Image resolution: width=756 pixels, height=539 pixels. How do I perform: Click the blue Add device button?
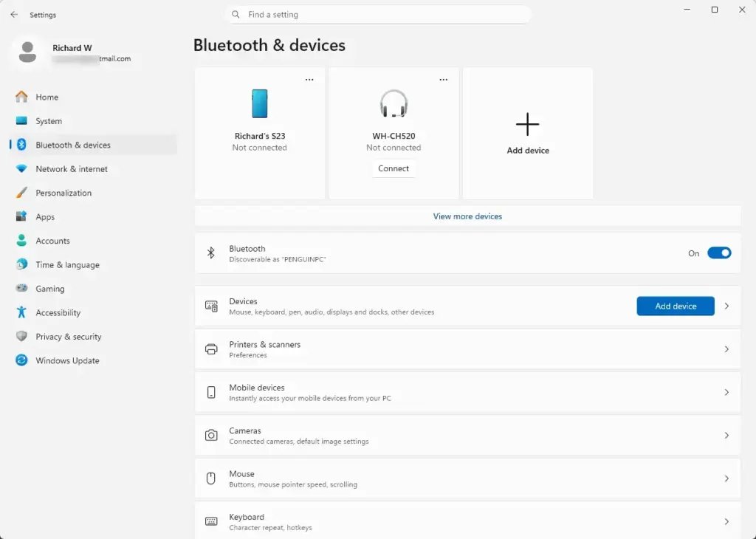click(676, 306)
